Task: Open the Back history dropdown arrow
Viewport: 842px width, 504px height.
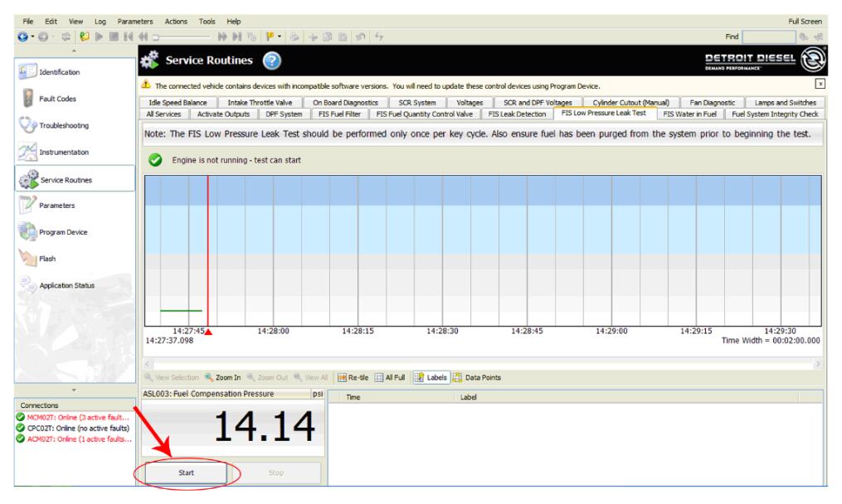Action: pos(32,36)
